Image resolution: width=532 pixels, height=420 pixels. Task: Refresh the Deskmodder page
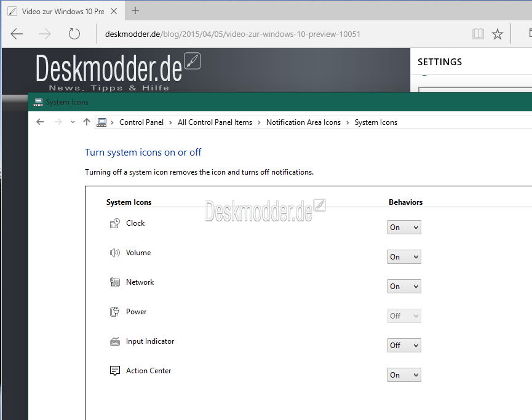click(74, 34)
